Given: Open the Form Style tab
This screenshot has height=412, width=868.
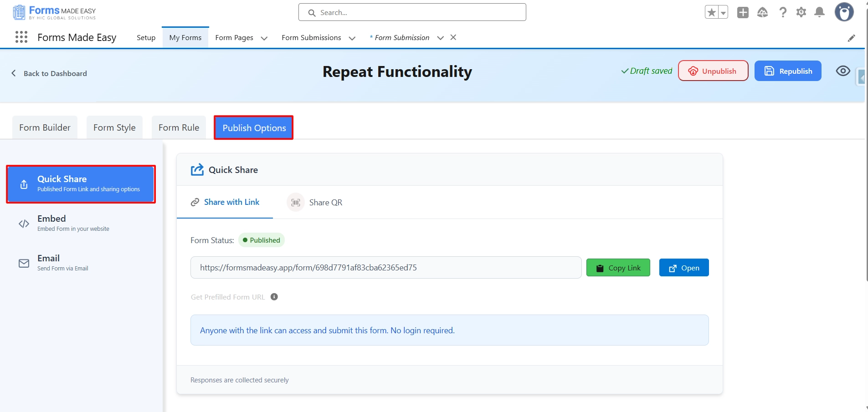Looking at the screenshot, I should 114,127.
